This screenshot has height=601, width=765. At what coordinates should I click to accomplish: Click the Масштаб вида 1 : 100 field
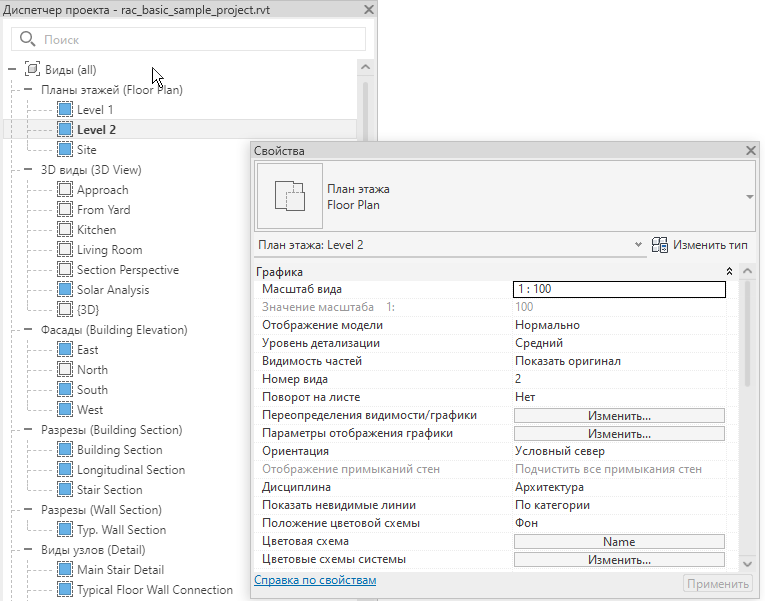pyautogui.click(x=619, y=289)
